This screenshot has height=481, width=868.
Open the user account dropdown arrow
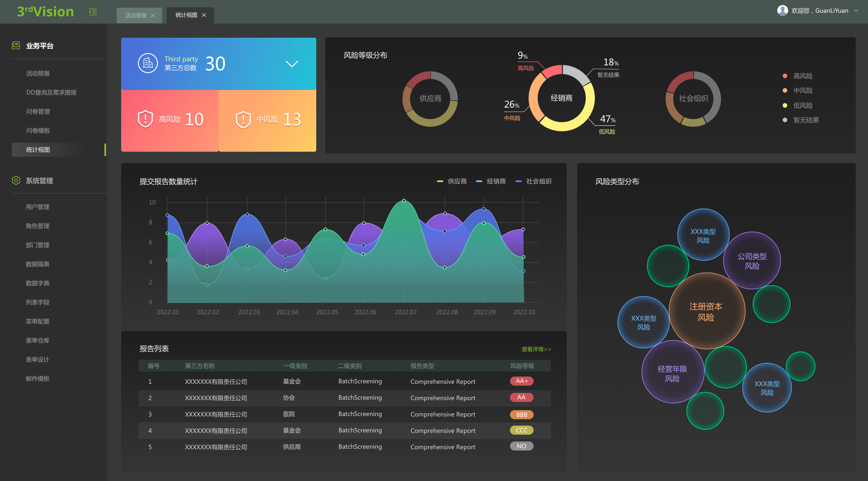pyautogui.click(x=856, y=10)
